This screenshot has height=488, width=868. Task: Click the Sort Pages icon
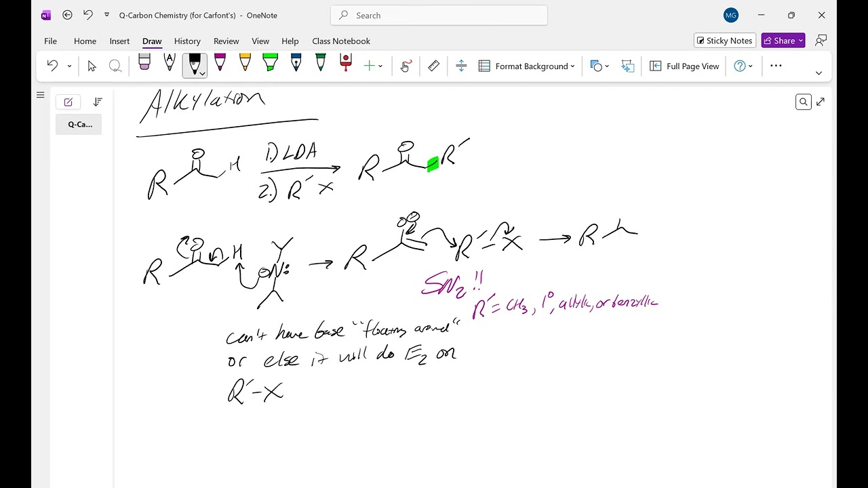point(98,102)
